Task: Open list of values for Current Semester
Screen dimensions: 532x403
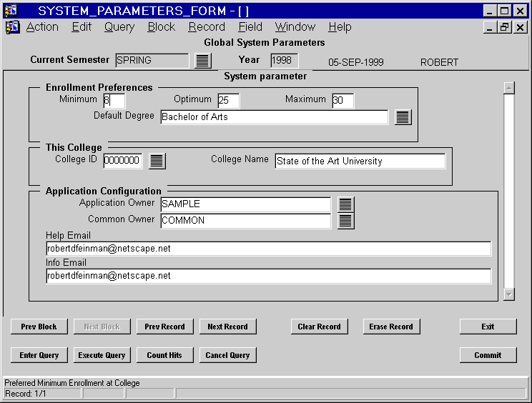Action: click(x=203, y=61)
